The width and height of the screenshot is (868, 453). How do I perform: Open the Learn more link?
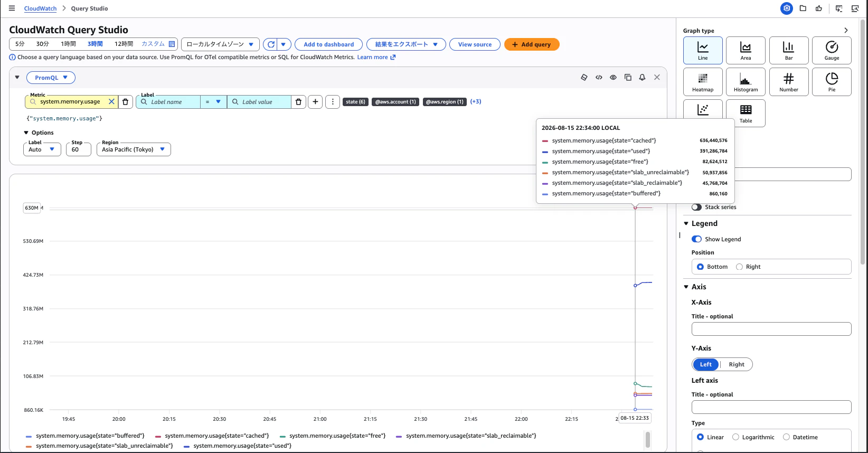coord(376,57)
